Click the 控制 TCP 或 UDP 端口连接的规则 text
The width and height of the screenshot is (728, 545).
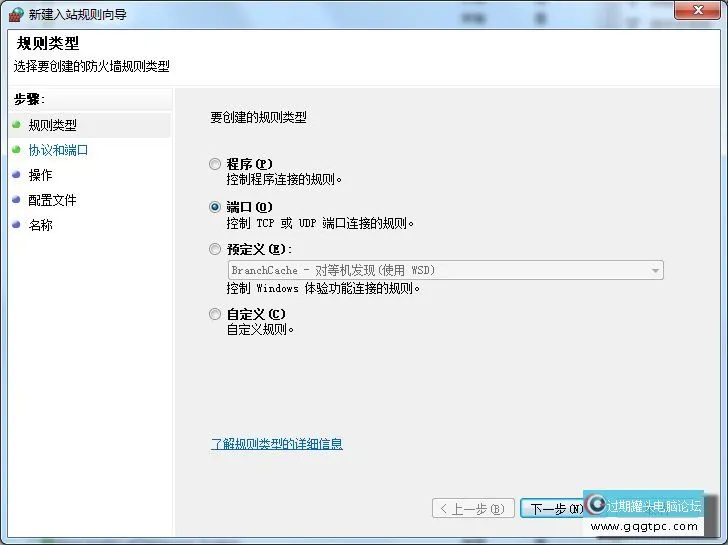[x=320, y=223]
